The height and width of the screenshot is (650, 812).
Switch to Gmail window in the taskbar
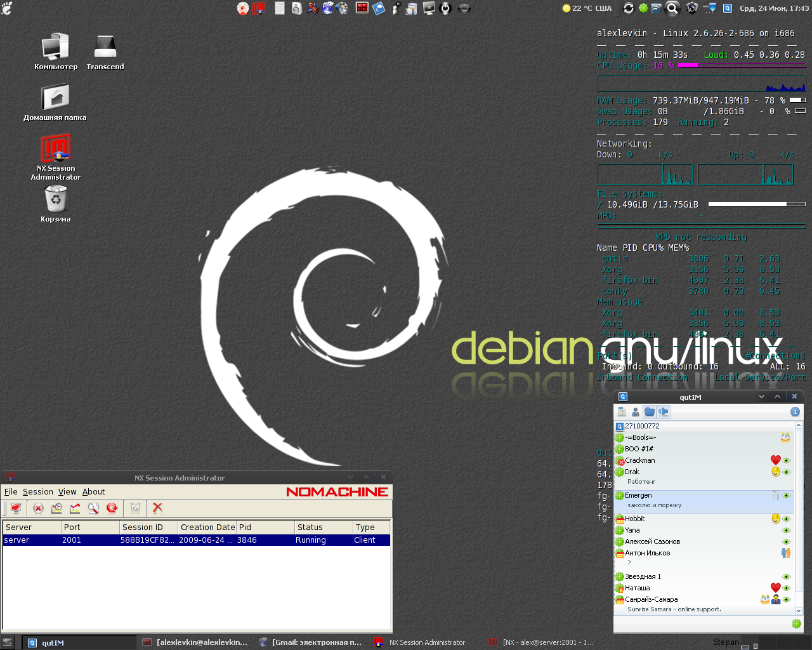click(x=311, y=642)
